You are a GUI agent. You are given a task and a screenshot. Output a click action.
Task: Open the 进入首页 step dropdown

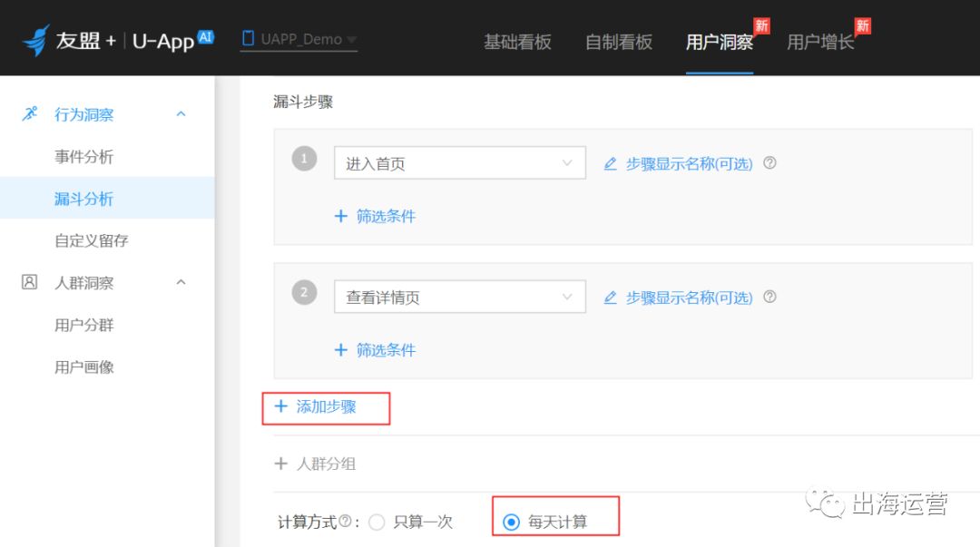pos(460,164)
